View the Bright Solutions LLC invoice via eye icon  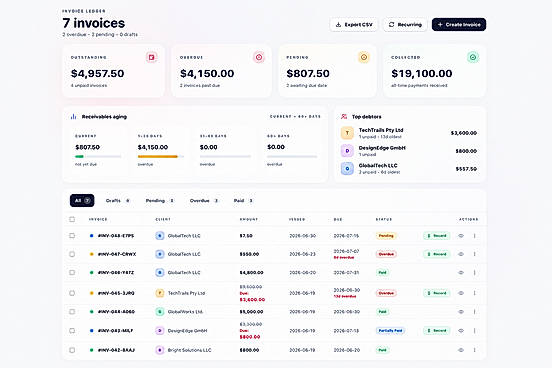(x=461, y=350)
